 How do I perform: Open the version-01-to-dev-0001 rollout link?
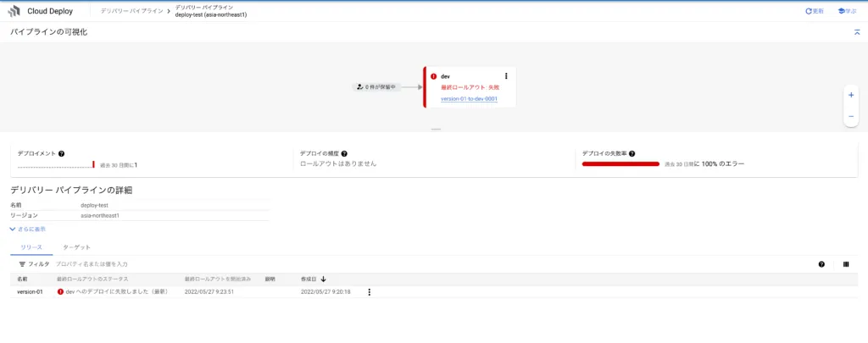point(469,98)
